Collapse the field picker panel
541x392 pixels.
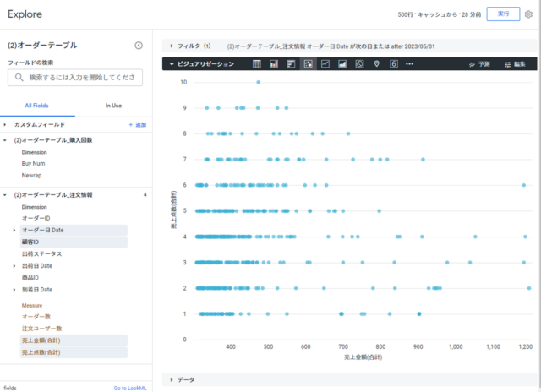coord(139,46)
